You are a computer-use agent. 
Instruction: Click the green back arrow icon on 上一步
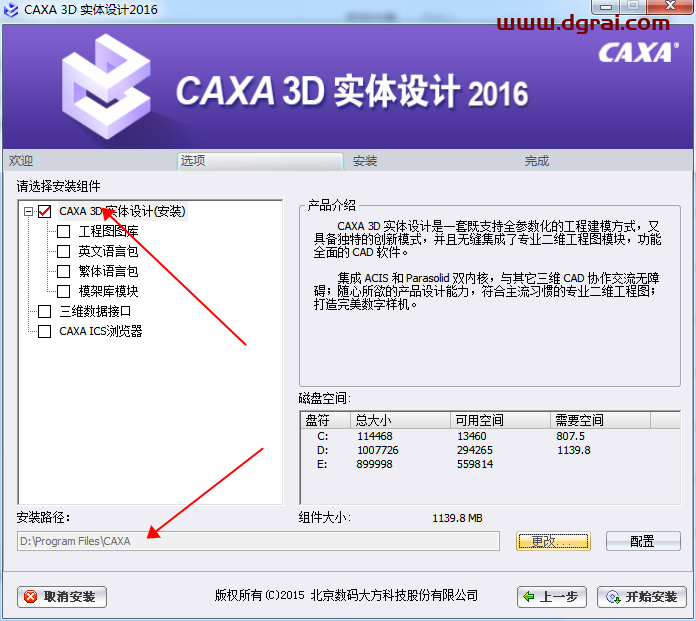tap(529, 597)
